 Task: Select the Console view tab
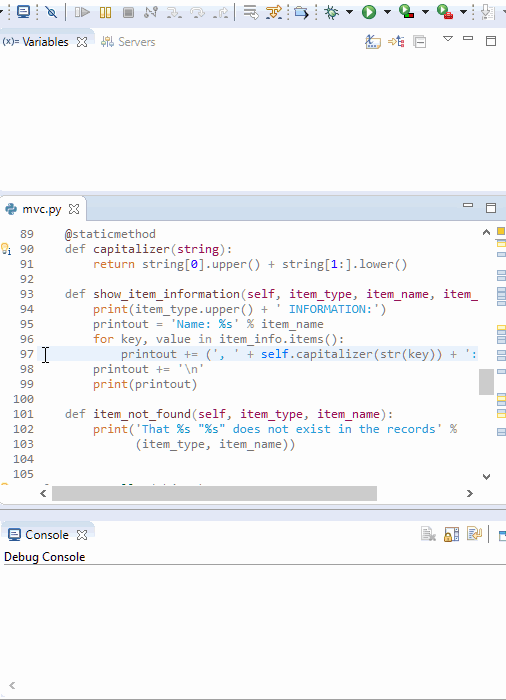39,535
